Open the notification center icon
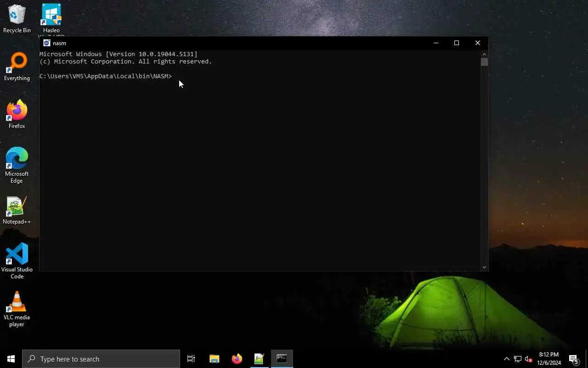Screen dimensions: 588x368 [x=573, y=359]
